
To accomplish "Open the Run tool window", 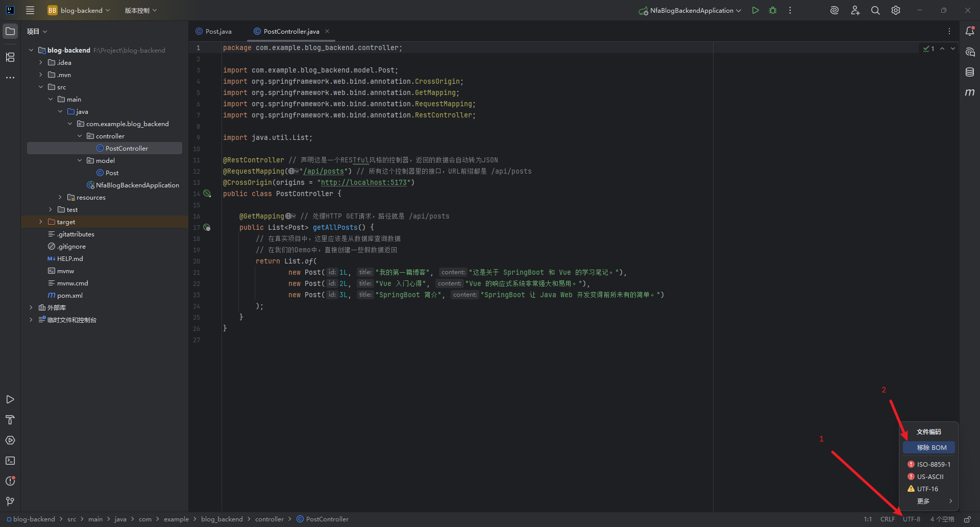I will click(10, 399).
